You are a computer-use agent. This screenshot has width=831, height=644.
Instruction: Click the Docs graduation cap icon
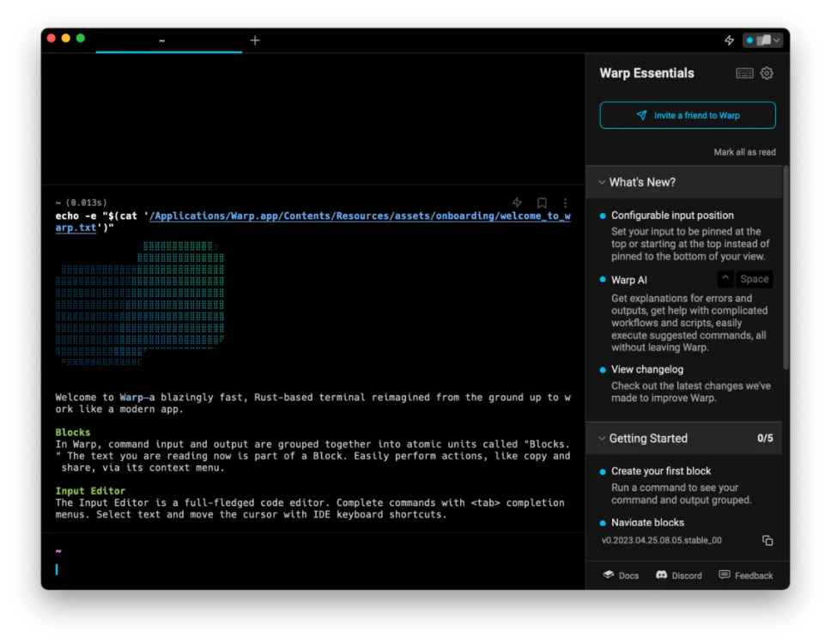pyautogui.click(x=609, y=574)
